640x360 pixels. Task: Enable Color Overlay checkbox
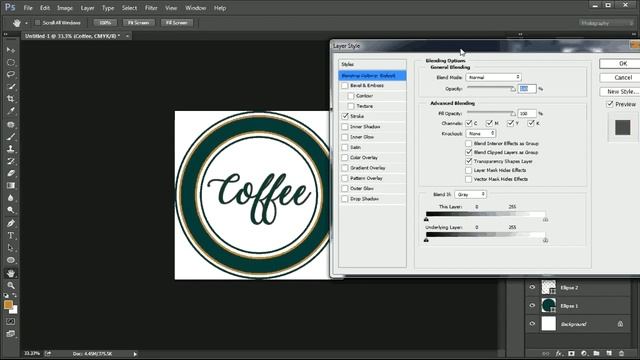click(x=345, y=158)
